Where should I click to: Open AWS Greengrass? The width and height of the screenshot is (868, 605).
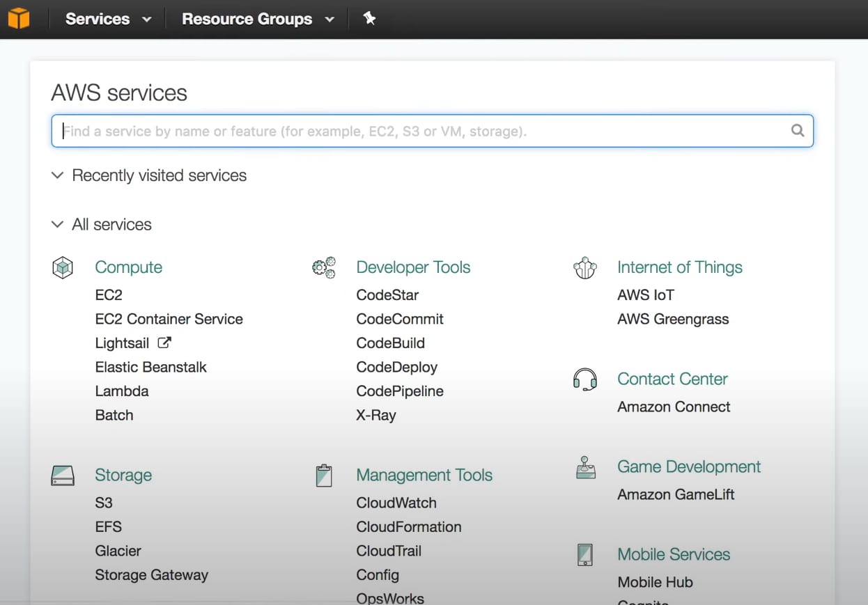tap(673, 319)
